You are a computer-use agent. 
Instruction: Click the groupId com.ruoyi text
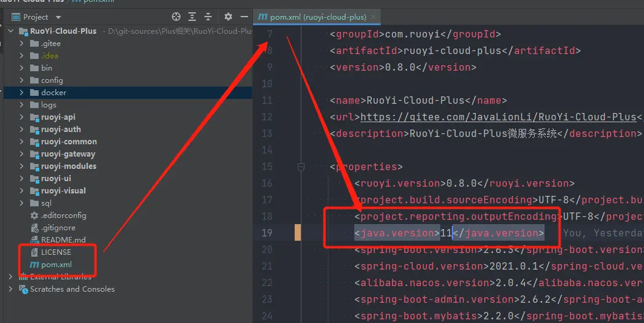(413, 34)
